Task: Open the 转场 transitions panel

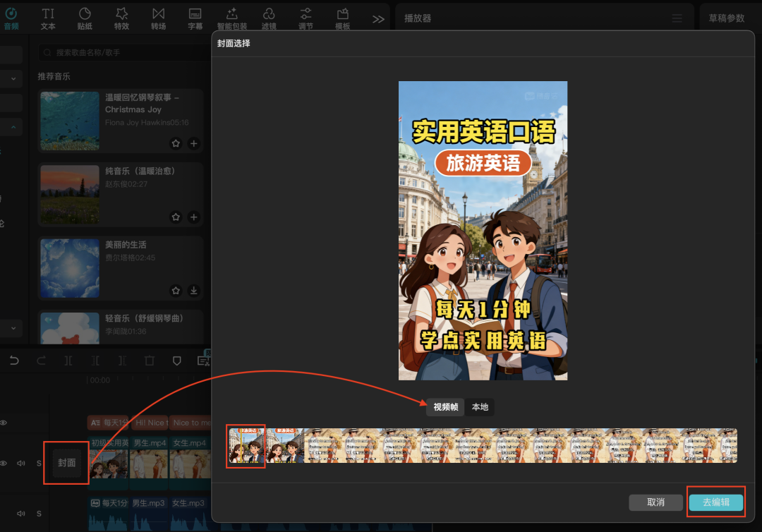Action: [158, 18]
